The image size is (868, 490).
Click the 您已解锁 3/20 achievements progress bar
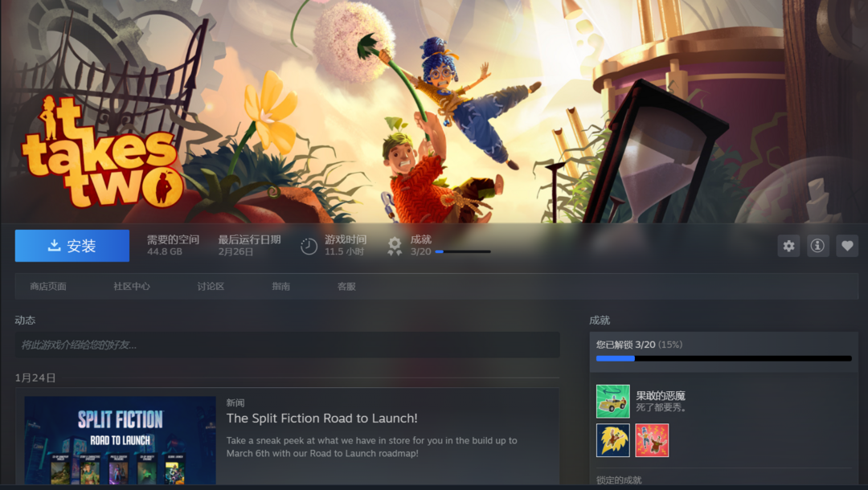[x=723, y=358]
